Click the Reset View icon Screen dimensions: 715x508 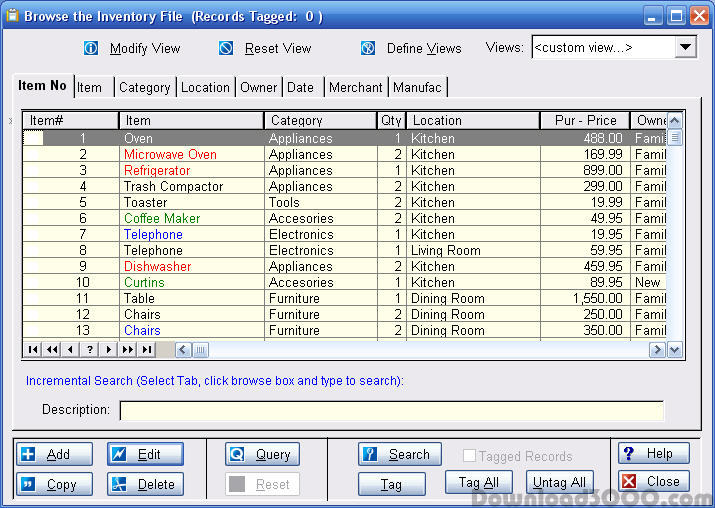coord(226,48)
